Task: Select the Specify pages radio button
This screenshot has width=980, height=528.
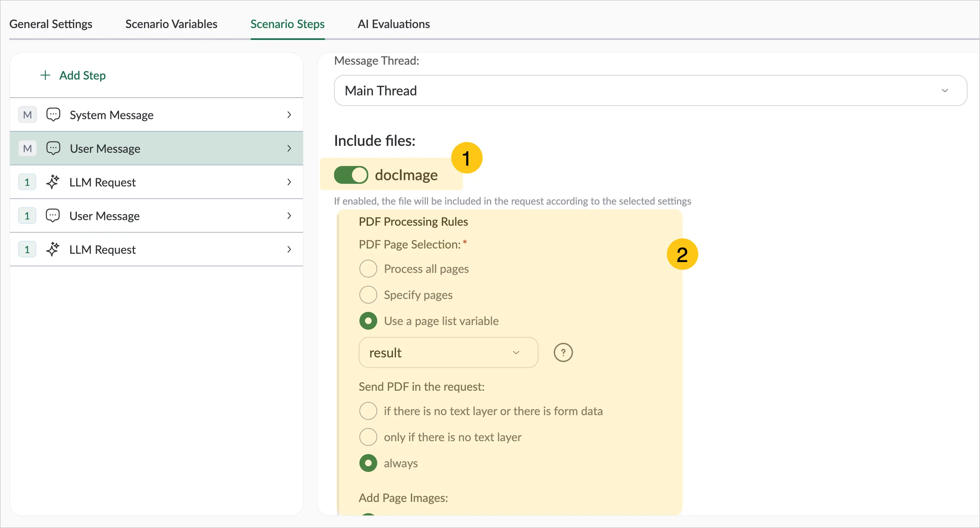Action: pos(368,295)
